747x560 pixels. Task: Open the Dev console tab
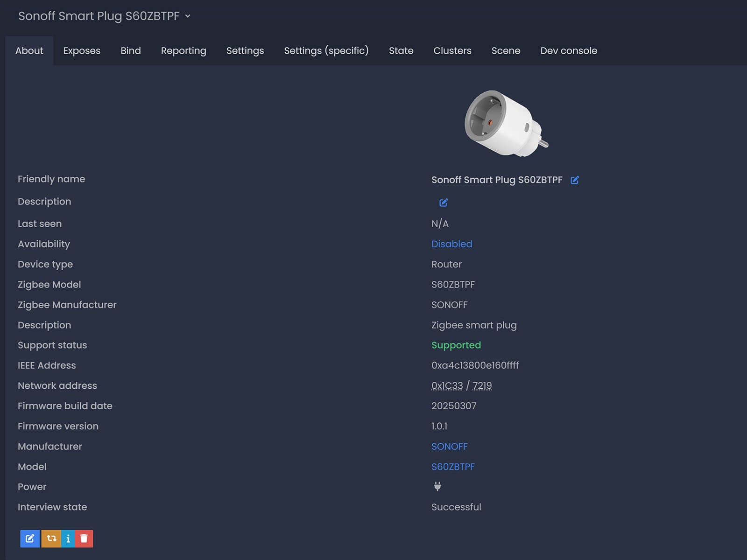coord(569,50)
